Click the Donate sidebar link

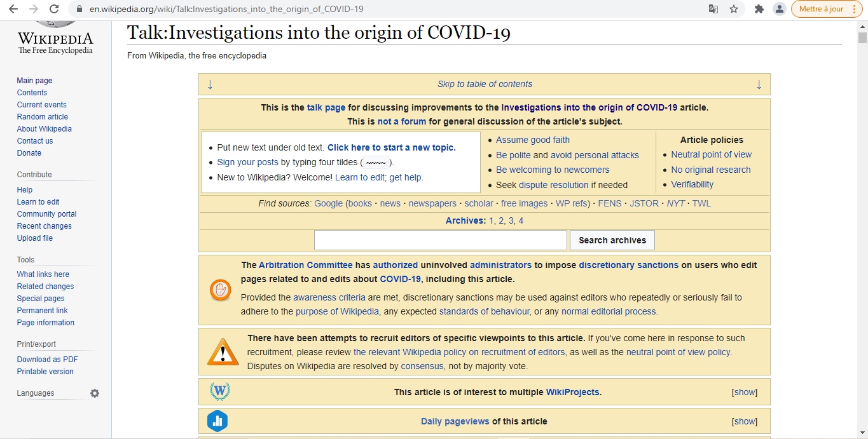(29, 153)
